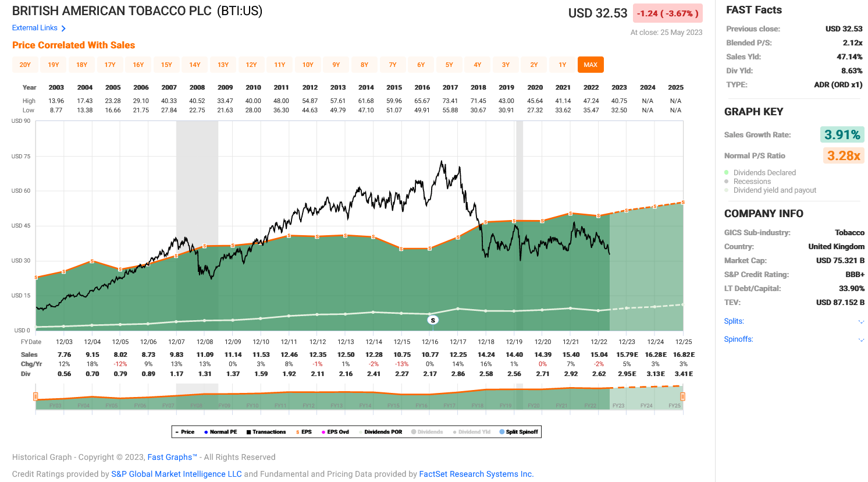Click the FY23 label in range navigator
Viewport: 868px width, 482px height.
click(618, 406)
